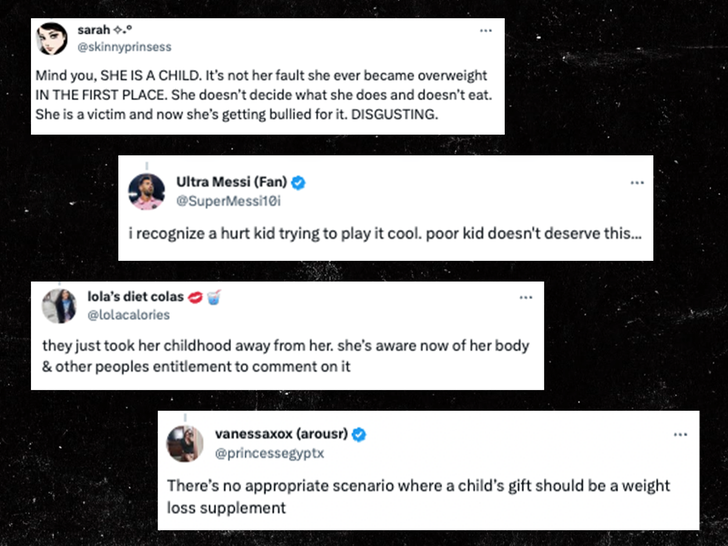The image size is (728, 546).
Task: Click sarah's profile avatar
Action: click(x=53, y=39)
